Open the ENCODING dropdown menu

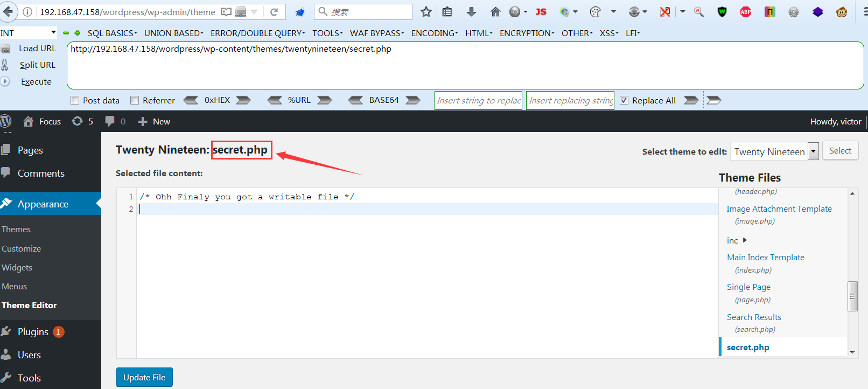[x=435, y=33]
